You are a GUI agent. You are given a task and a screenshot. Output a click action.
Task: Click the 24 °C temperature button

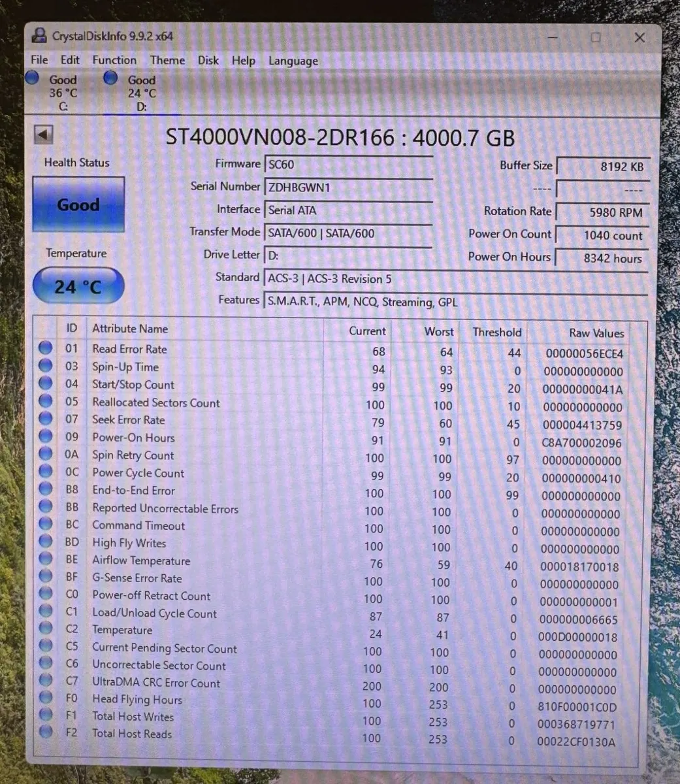pos(78,286)
